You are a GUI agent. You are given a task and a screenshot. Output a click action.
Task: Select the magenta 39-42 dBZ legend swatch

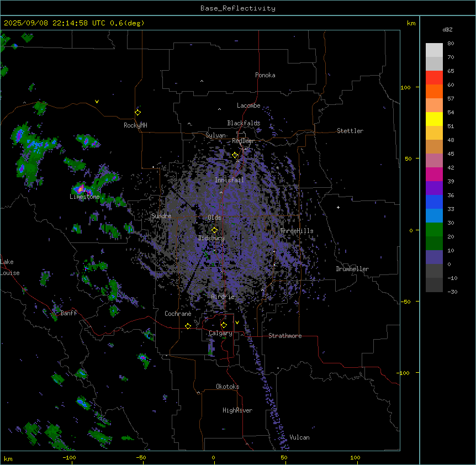point(434,174)
